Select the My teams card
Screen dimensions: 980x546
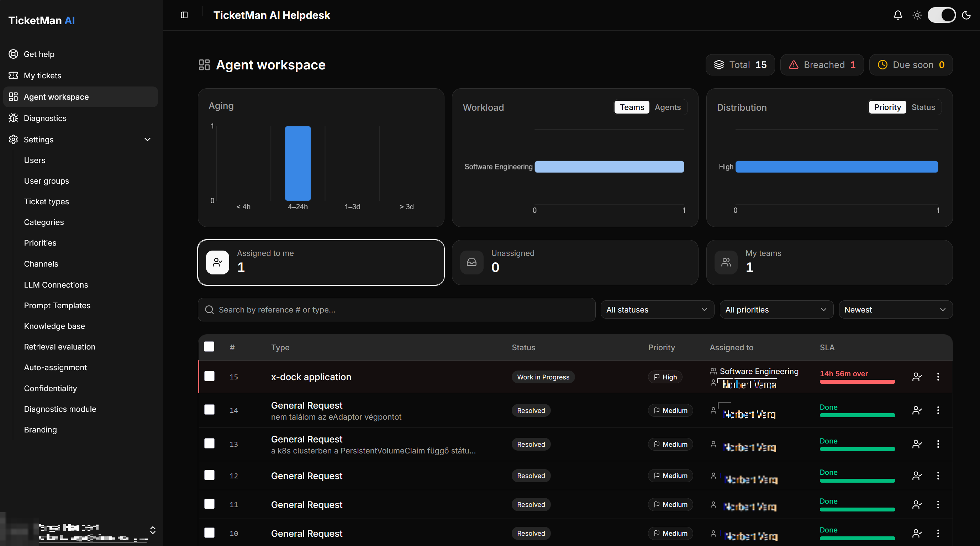(x=829, y=262)
